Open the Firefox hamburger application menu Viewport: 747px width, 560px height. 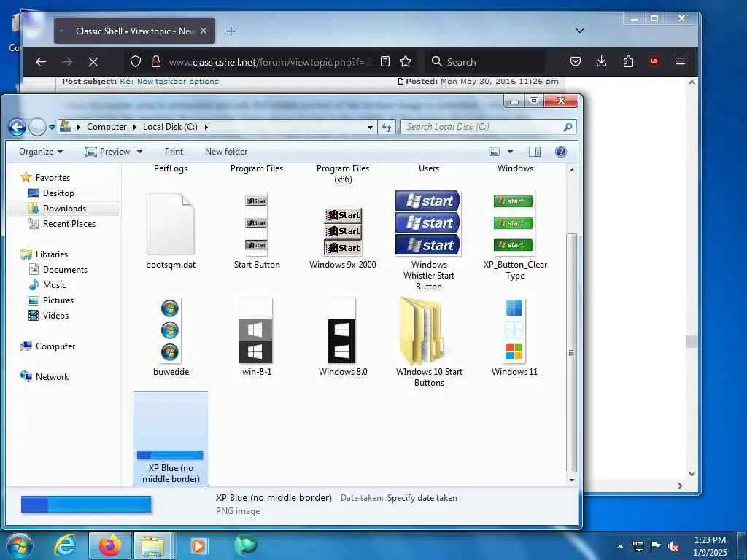[681, 61]
